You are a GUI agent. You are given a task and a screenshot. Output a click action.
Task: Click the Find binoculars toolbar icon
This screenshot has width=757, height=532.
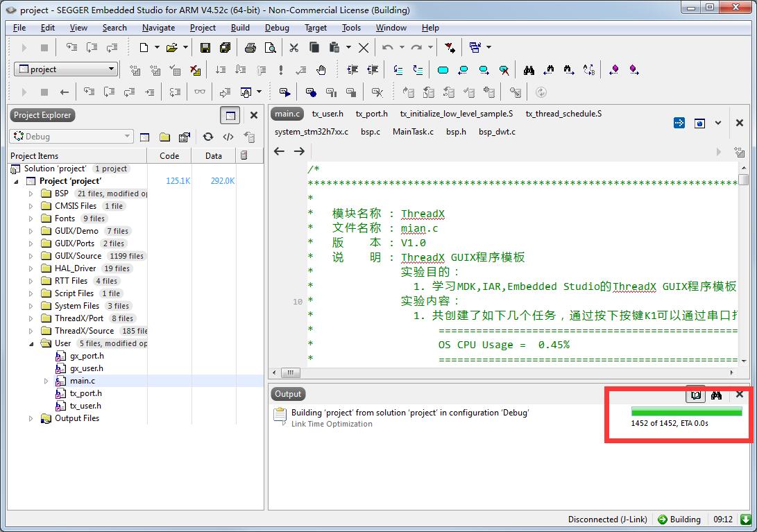tap(529, 70)
